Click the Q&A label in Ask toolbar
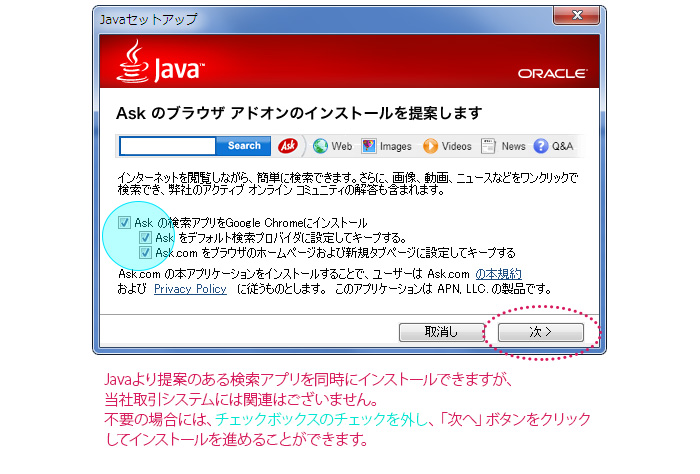 click(x=562, y=146)
